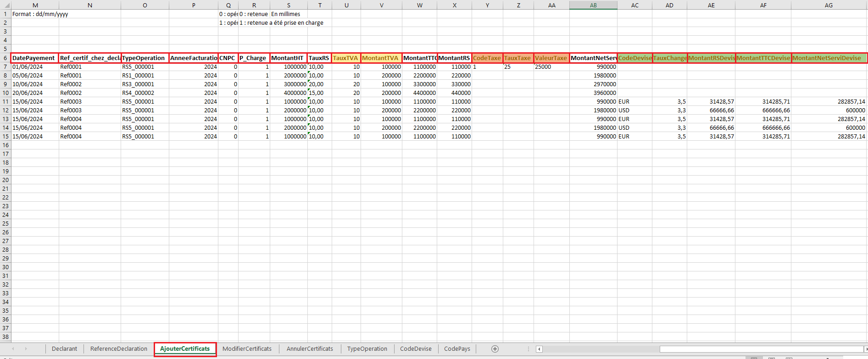Grab the sheet tab bar splitter dots
868x359 pixels.
(529, 349)
